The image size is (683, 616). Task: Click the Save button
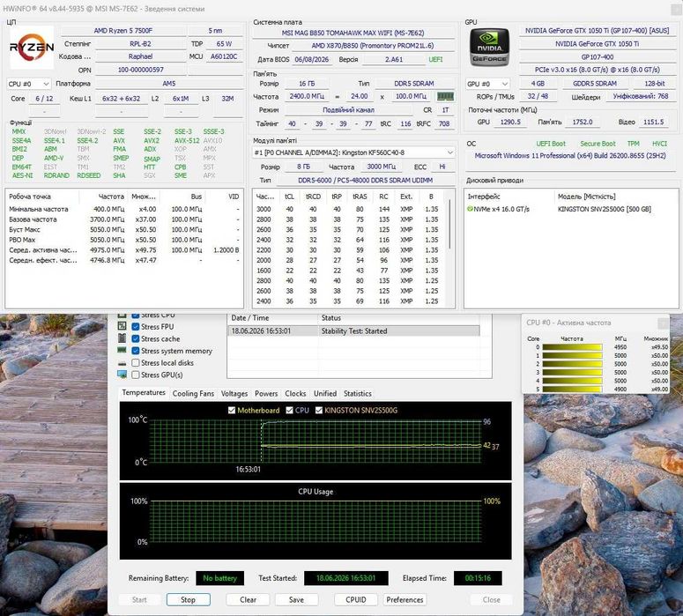(296, 599)
